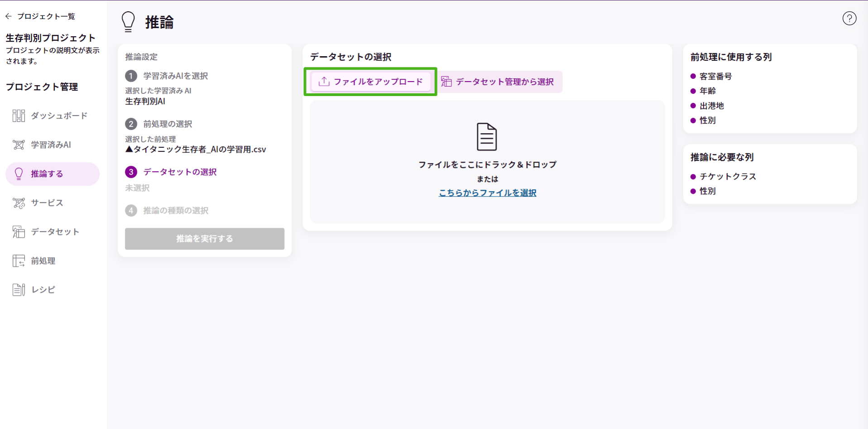This screenshot has height=429, width=868.
Task: Click the 前処理 sidebar icon
Action: pyautogui.click(x=19, y=261)
